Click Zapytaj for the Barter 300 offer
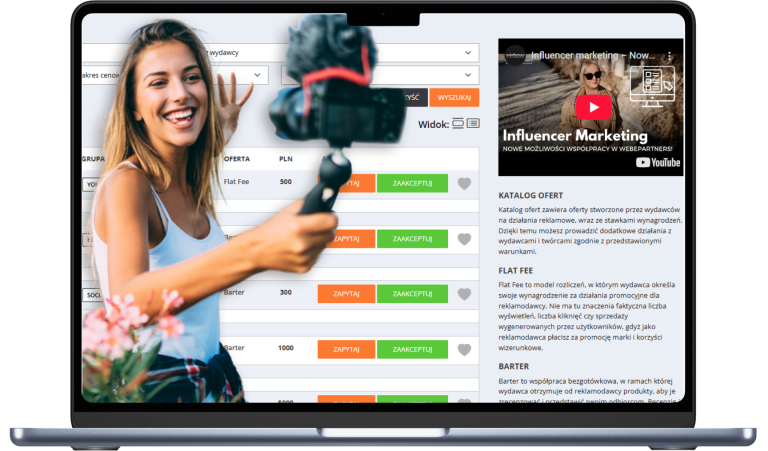768x451 pixels. pos(346,294)
